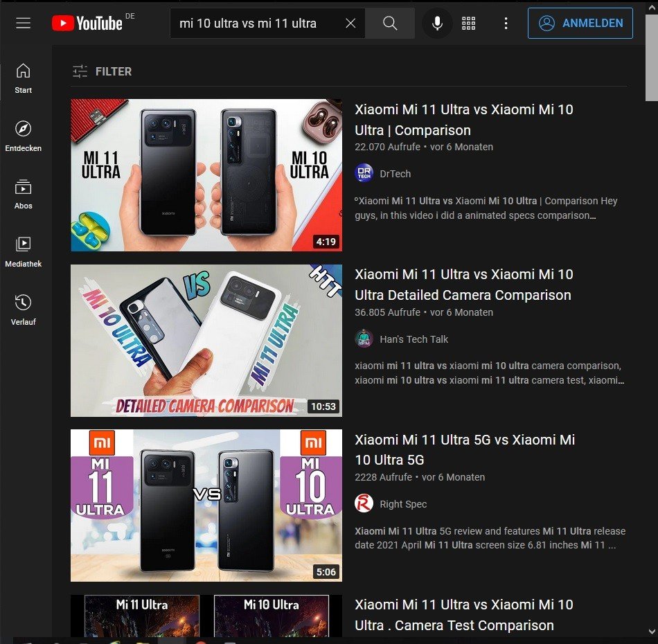
Task: Click the Han's Tech Talk channel avatar
Action: pos(364,339)
